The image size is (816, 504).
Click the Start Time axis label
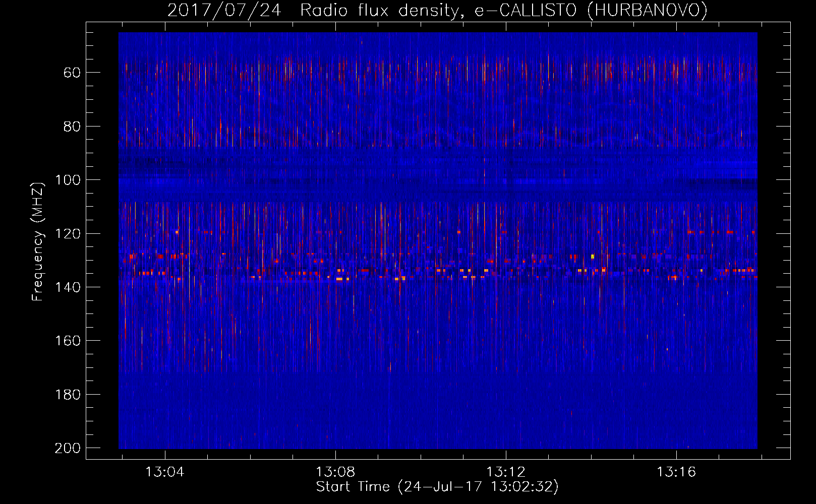click(x=437, y=487)
